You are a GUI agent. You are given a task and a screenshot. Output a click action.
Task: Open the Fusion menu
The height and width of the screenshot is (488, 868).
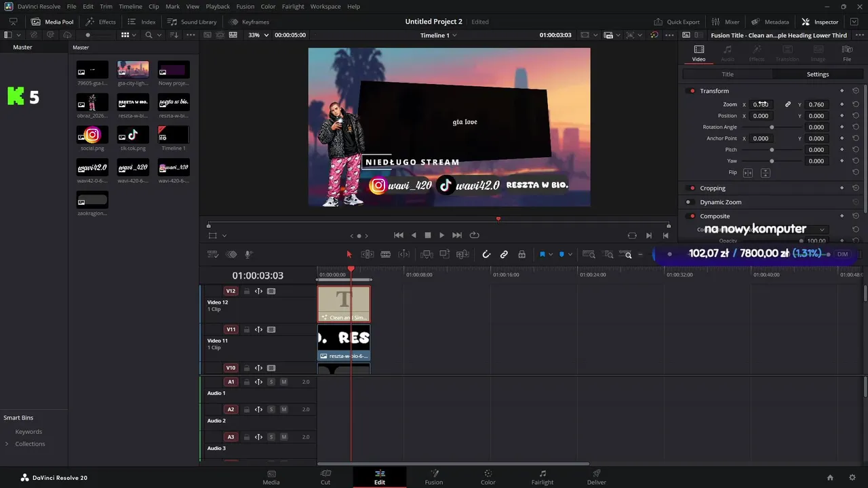point(245,6)
